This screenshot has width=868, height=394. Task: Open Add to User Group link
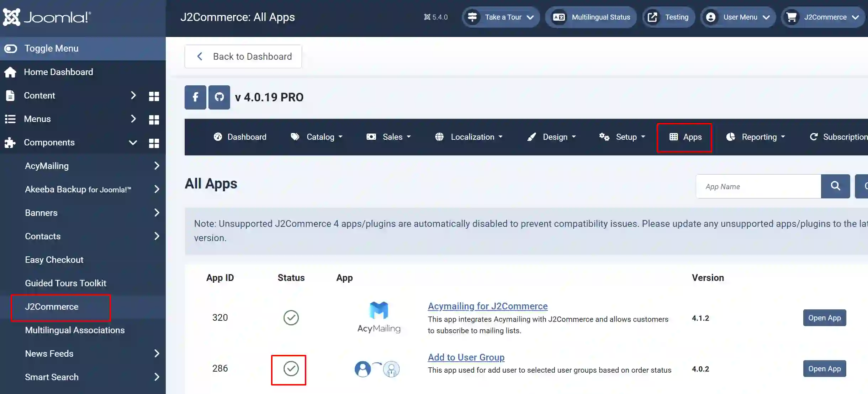pos(466,357)
